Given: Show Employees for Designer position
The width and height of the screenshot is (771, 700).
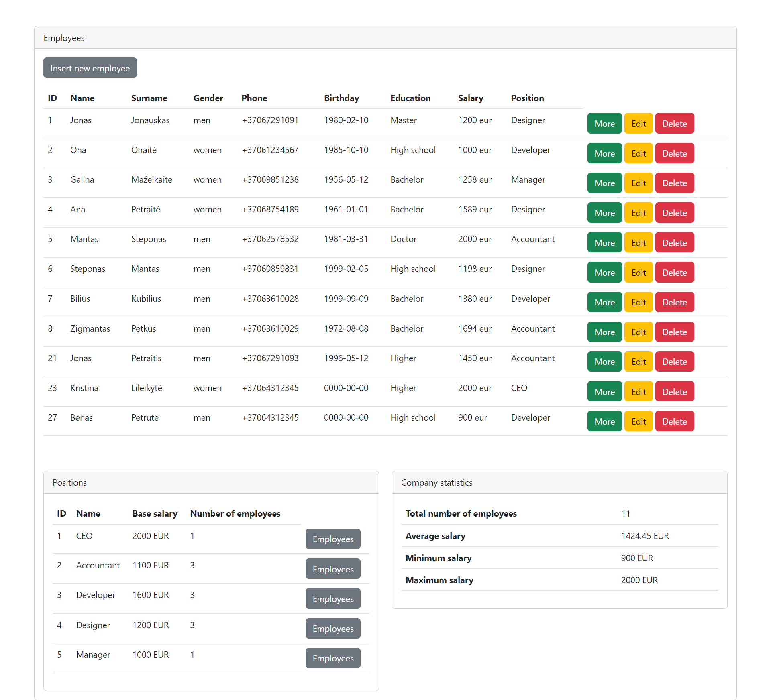Looking at the screenshot, I should coord(332,629).
